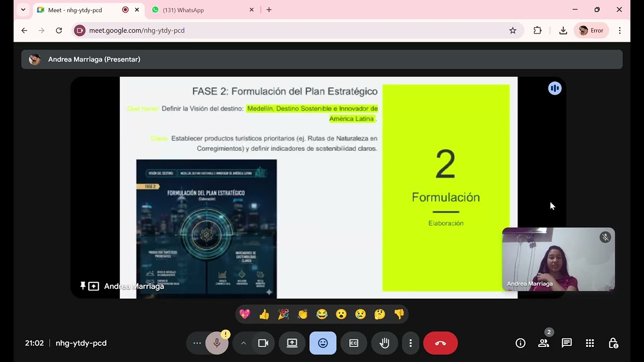Image resolution: width=644 pixels, height=362 pixels.
Task: Open the chat with everyone
Action: click(567, 343)
